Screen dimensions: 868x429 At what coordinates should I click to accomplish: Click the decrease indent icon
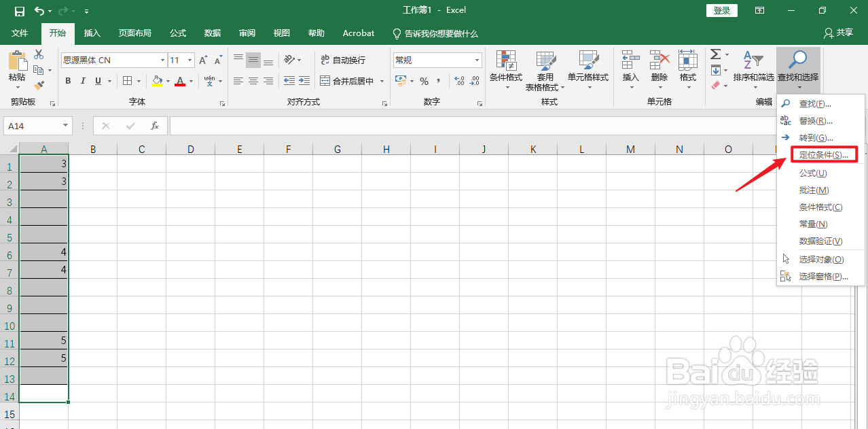[x=289, y=81]
